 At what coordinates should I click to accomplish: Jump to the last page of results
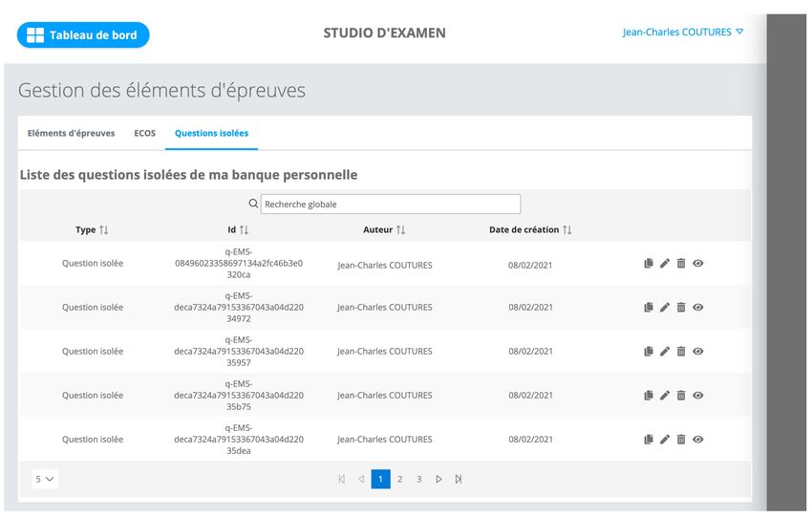point(459,479)
